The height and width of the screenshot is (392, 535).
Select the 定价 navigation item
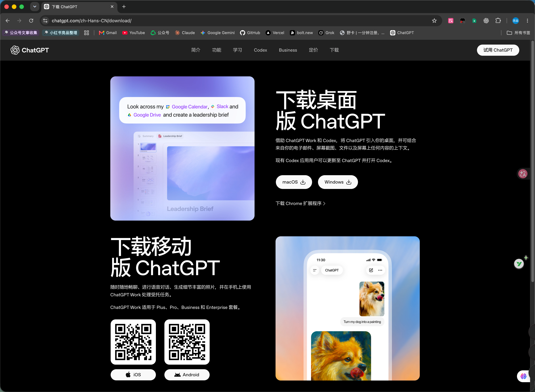tap(313, 50)
